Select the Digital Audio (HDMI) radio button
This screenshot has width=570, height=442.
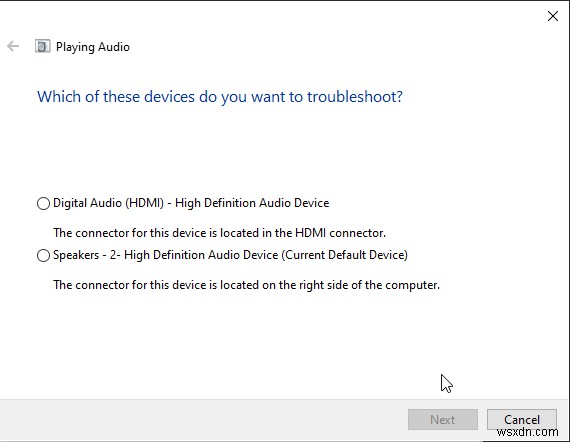click(x=43, y=203)
